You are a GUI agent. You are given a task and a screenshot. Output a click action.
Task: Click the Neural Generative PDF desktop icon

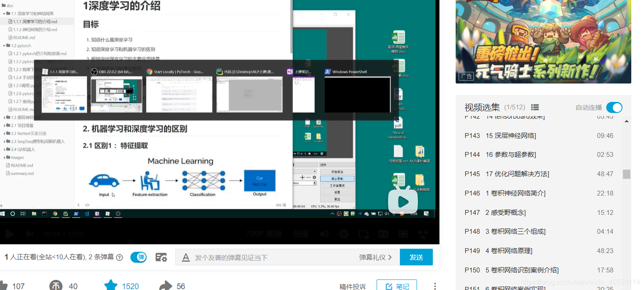pyautogui.click(x=398, y=127)
